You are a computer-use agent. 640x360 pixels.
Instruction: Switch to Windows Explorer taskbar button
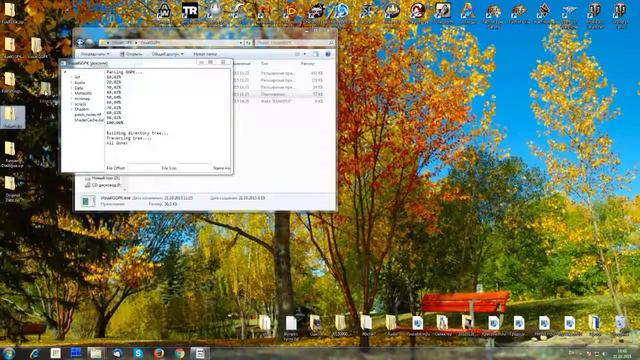[96, 353]
